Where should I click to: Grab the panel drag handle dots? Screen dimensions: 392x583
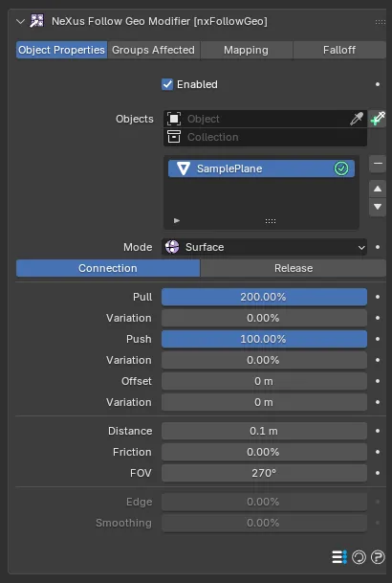[x=381, y=22]
